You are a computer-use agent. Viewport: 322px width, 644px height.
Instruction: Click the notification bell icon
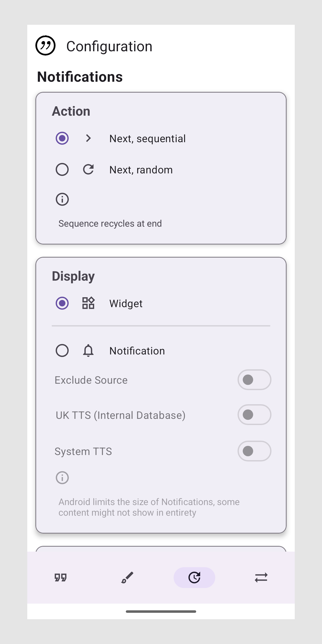(x=88, y=350)
